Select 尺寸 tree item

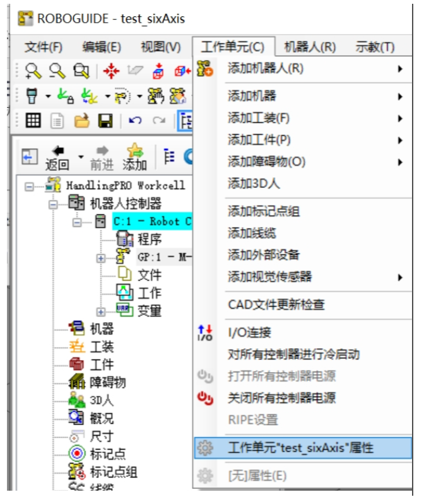102,436
